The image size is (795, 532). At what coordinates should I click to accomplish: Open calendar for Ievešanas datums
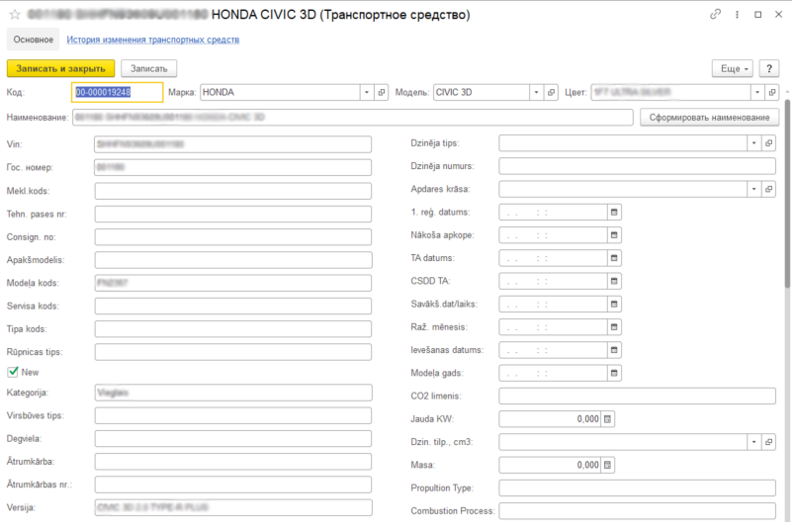(614, 350)
